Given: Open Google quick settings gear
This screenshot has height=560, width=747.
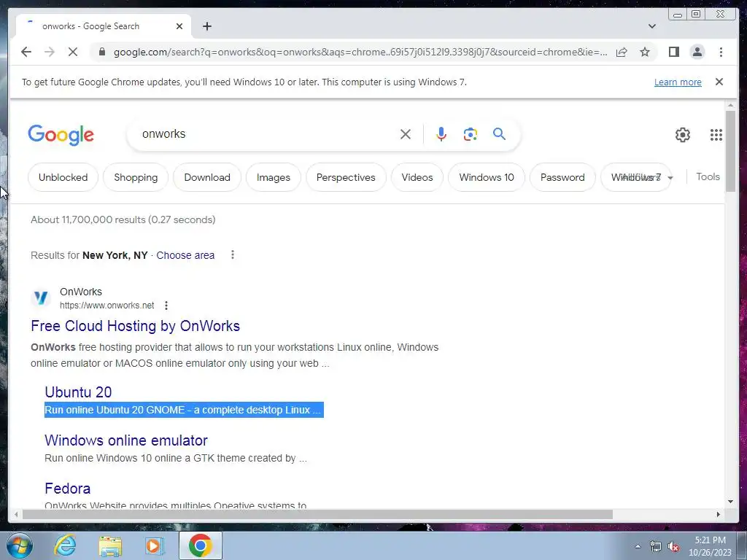Looking at the screenshot, I should pos(682,135).
